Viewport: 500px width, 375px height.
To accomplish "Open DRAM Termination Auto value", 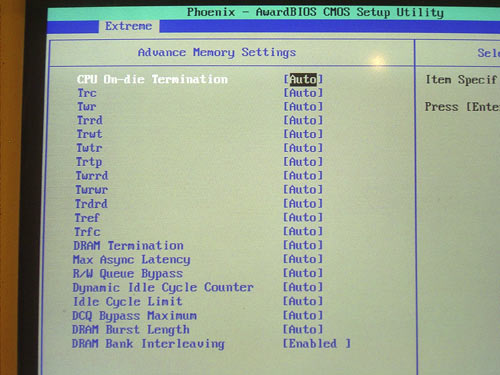I will pos(303,245).
